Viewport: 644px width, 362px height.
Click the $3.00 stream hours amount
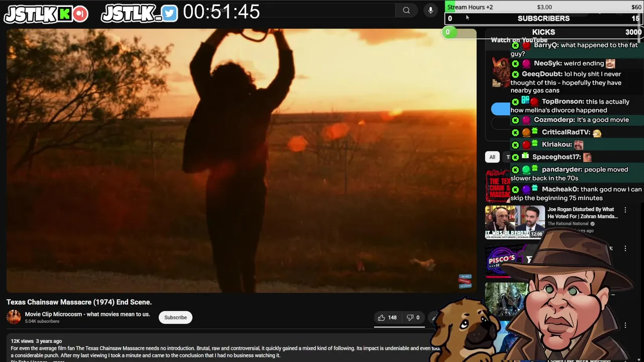click(x=544, y=7)
